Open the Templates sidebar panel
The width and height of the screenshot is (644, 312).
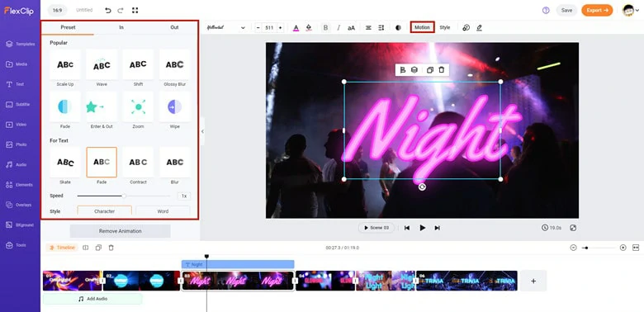click(x=20, y=44)
